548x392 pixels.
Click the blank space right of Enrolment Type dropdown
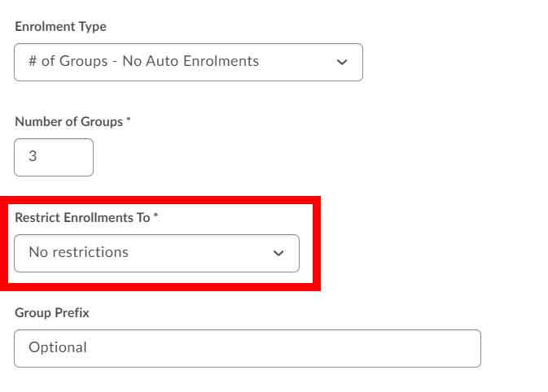click(x=448, y=63)
